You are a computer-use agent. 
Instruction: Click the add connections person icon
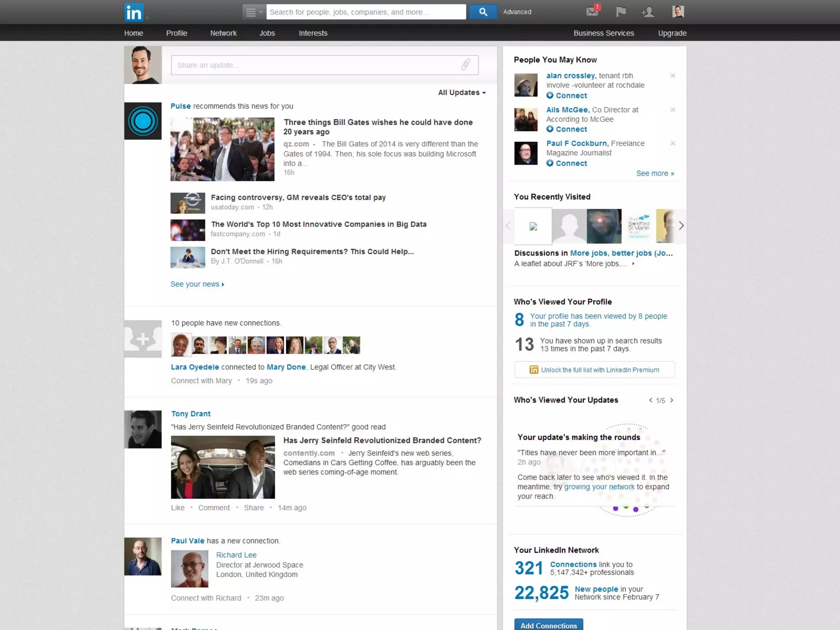point(648,12)
